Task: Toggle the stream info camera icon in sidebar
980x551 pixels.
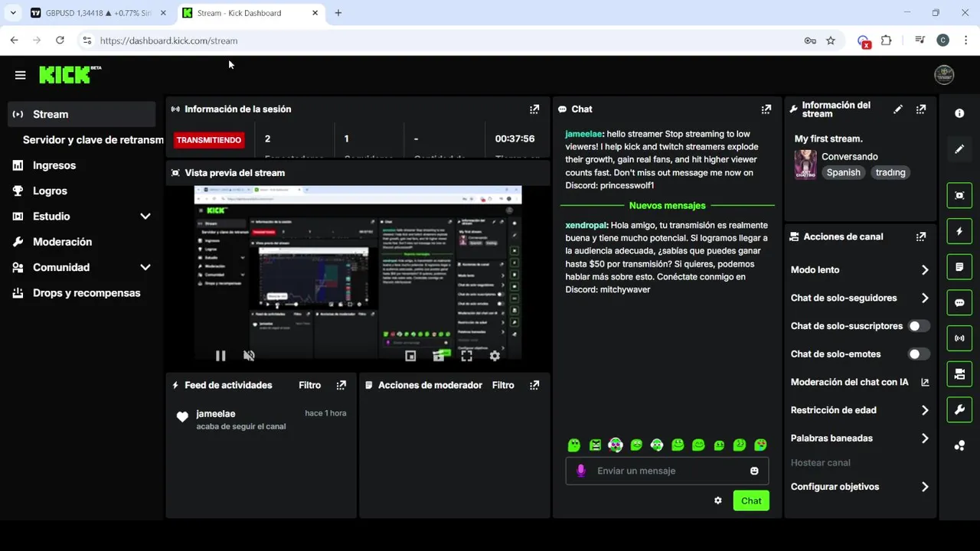Action: (959, 374)
